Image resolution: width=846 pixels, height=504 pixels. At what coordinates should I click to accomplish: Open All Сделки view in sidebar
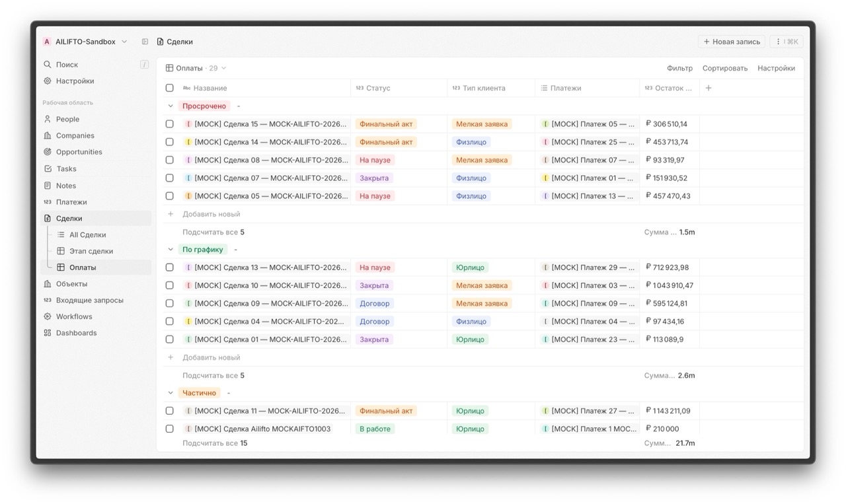pyautogui.click(x=87, y=235)
